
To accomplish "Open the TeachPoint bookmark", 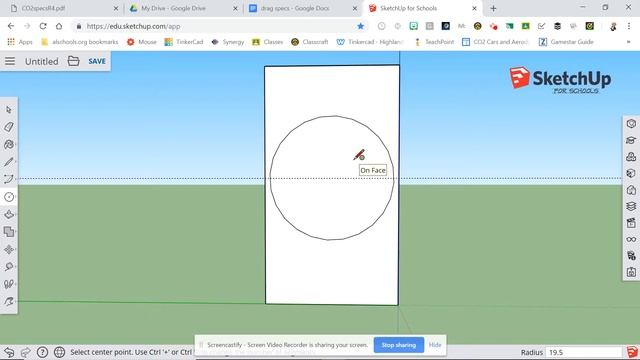I will coord(434,42).
